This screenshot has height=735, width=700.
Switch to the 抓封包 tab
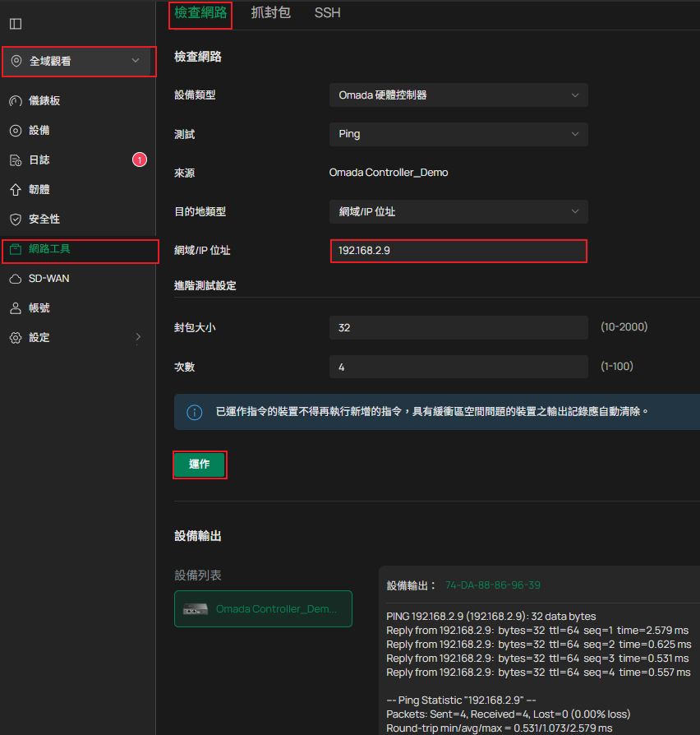pyautogui.click(x=270, y=13)
